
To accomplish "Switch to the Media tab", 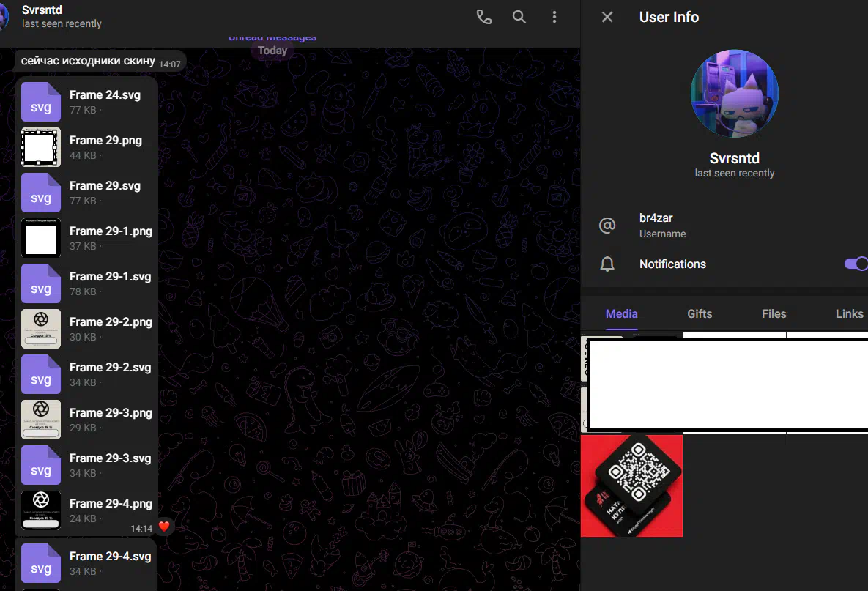I will pos(622,313).
